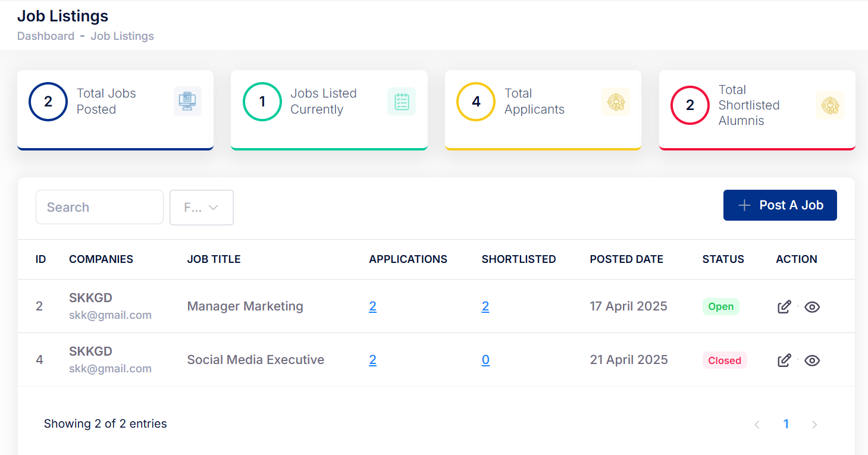Sort by JOB TITLE column header
868x455 pixels.
pyautogui.click(x=214, y=259)
